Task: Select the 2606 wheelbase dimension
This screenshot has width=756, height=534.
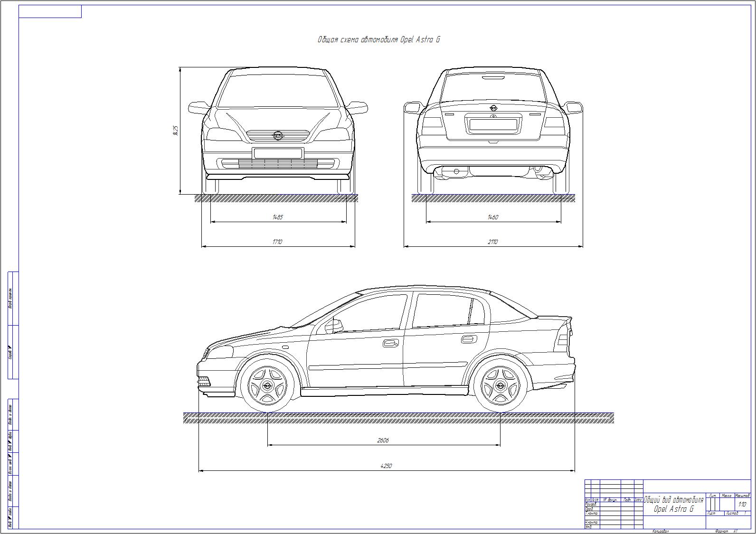Action: tap(383, 440)
